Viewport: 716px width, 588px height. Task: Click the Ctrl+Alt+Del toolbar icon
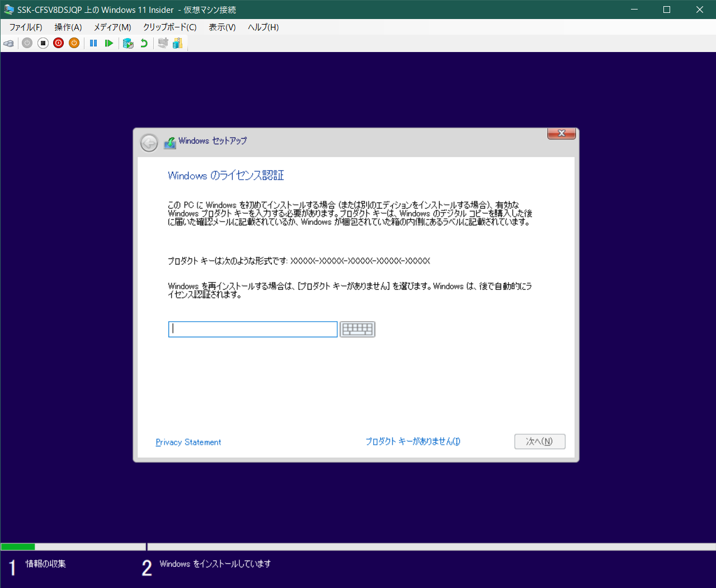[x=9, y=43]
